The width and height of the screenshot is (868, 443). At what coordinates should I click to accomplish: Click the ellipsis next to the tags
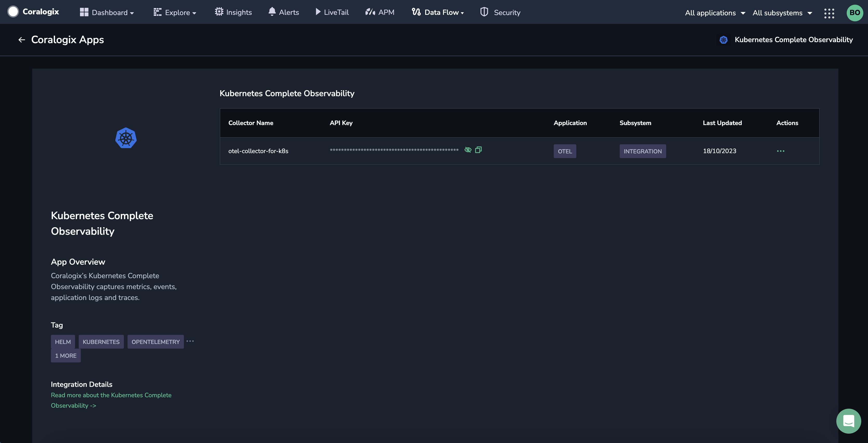[x=190, y=341]
